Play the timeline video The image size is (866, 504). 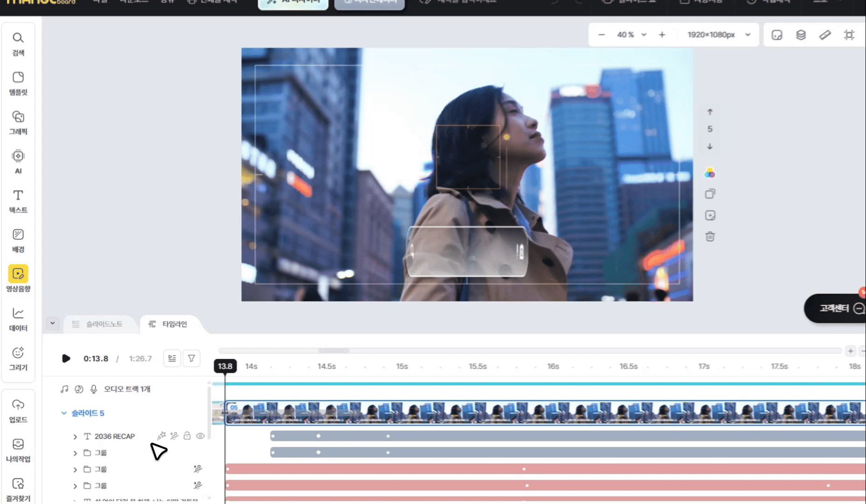click(66, 358)
